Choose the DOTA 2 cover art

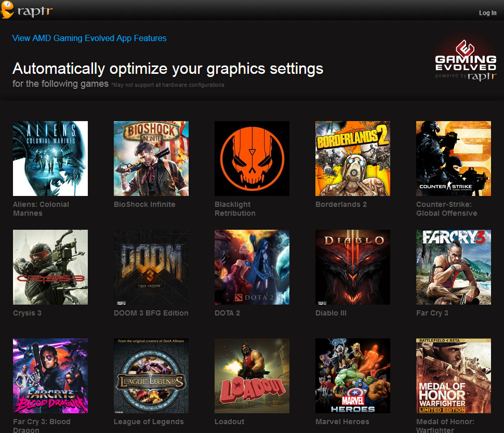252,267
